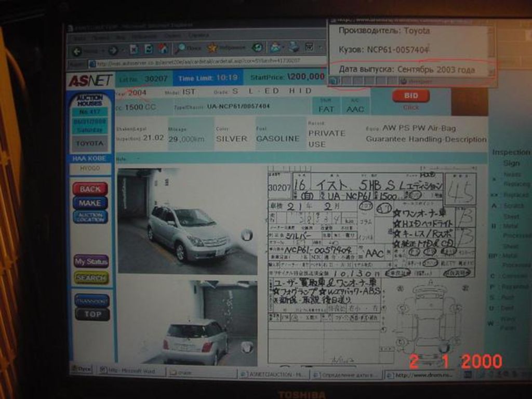532x399 pixels.
Task: Open the Favorites star button
Action: pos(227,47)
